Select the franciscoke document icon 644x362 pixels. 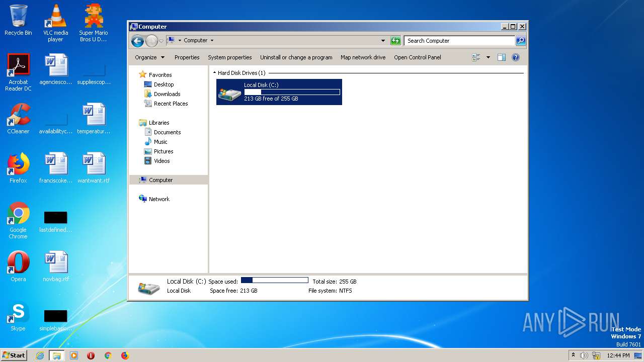(56, 168)
